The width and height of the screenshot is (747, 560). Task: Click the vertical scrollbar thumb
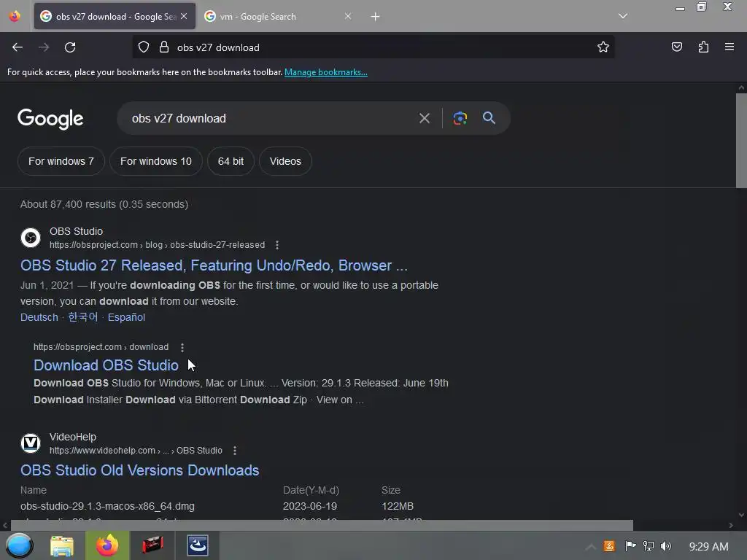click(741, 141)
